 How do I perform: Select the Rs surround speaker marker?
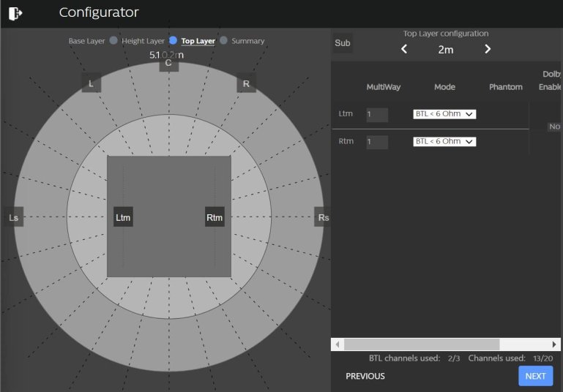click(x=324, y=217)
